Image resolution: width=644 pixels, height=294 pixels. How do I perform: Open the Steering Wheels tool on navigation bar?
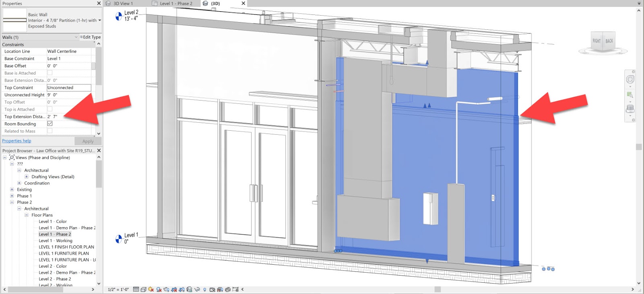[x=630, y=79]
